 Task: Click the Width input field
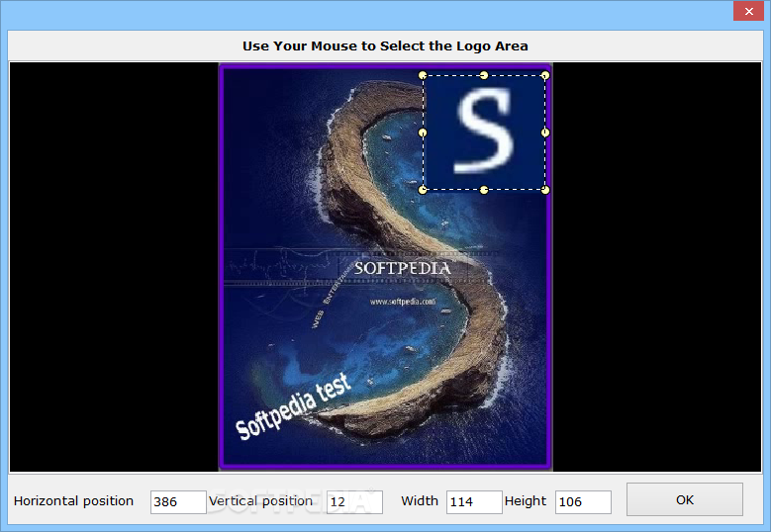pos(474,502)
